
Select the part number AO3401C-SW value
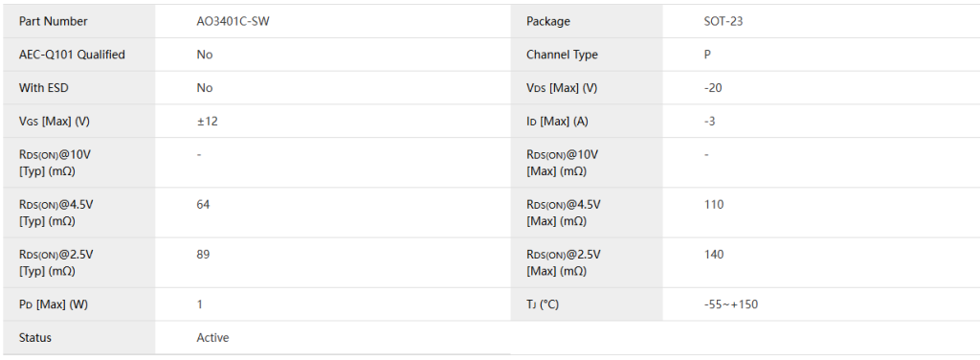coord(234,21)
